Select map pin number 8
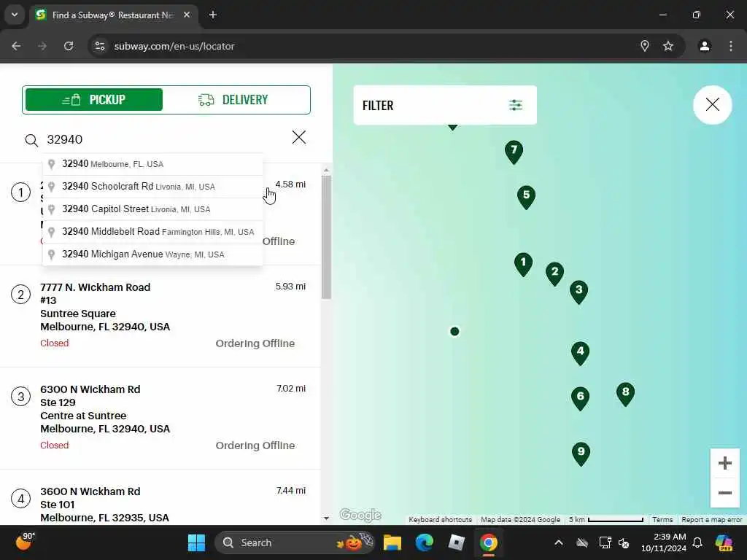747x560 pixels. point(625,394)
